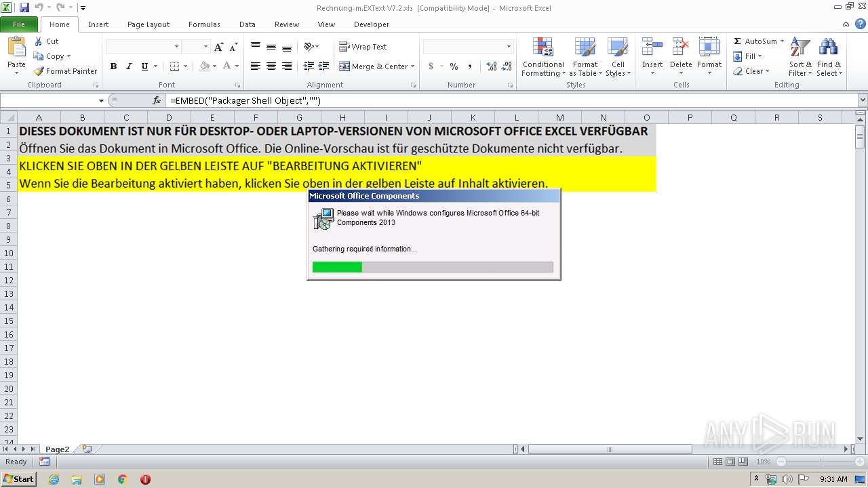Switch to the Page Layout tab
Screen dimensions: 868x488
click(x=149, y=24)
